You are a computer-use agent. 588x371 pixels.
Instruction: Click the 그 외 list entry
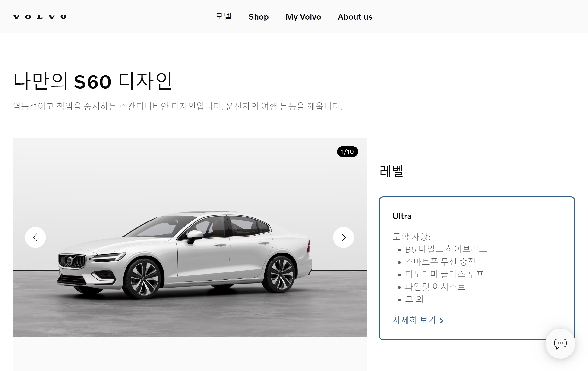tap(414, 299)
